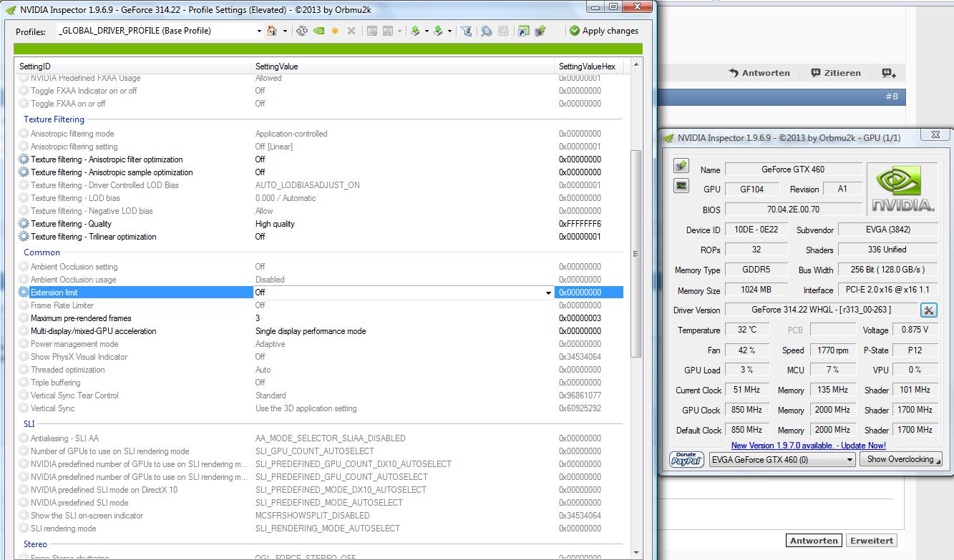The height and width of the screenshot is (560, 954).
Task: Click the Show Overclocking button
Action: pyautogui.click(x=901, y=459)
